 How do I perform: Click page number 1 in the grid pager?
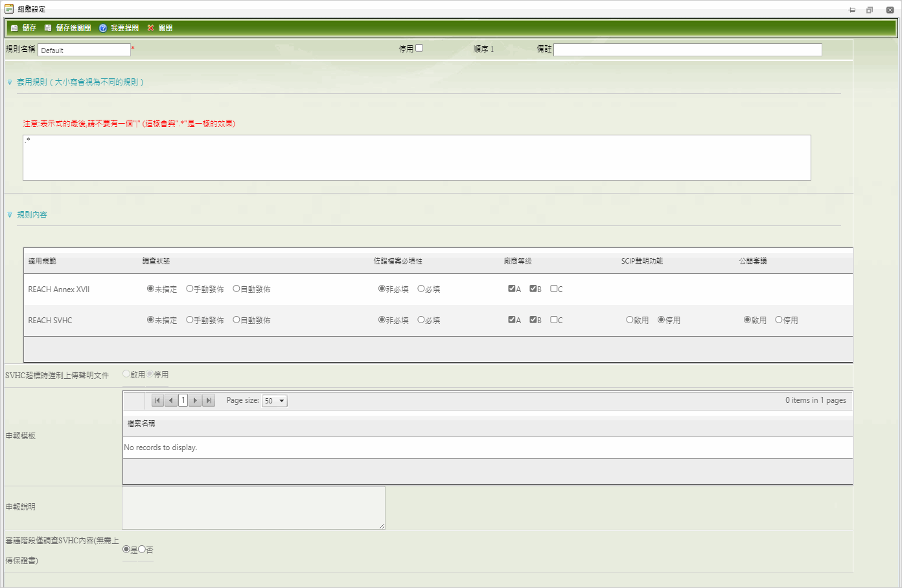pyautogui.click(x=183, y=401)
